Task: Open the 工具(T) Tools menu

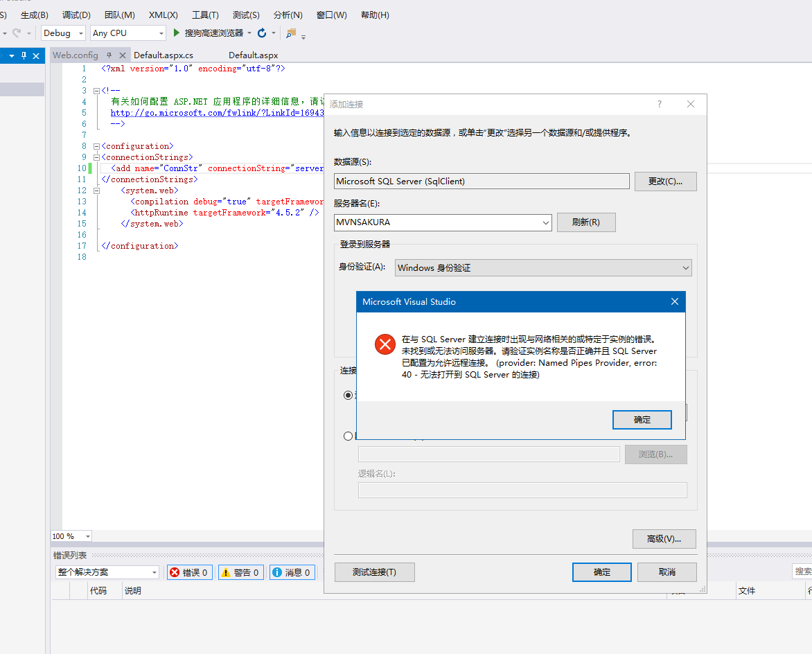Action: pos(205,15)
